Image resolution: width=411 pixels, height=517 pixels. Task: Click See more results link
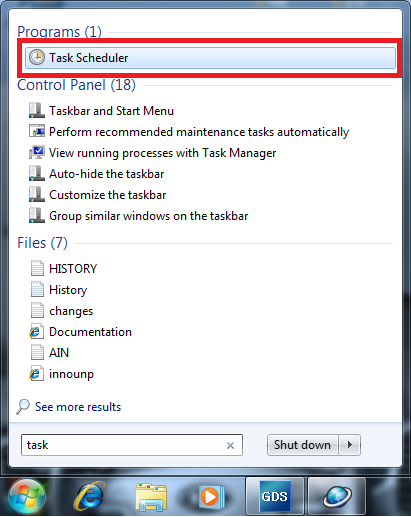click(x=78, y=407)
